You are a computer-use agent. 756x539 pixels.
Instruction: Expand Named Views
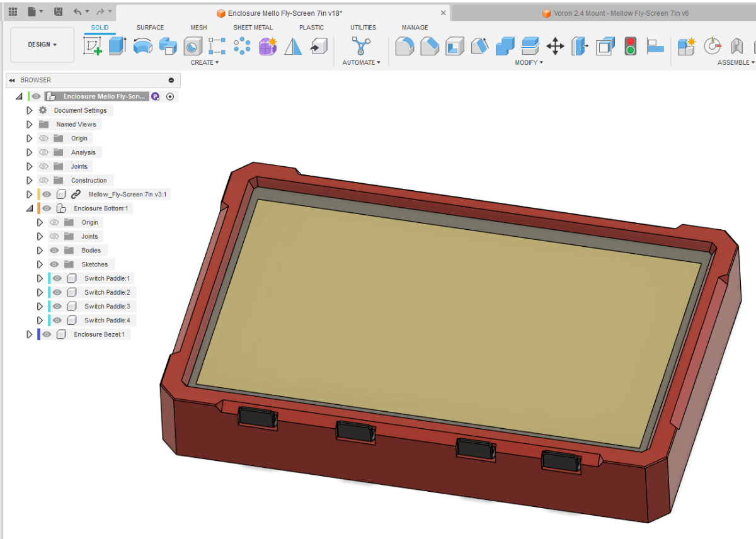[29, 124]
